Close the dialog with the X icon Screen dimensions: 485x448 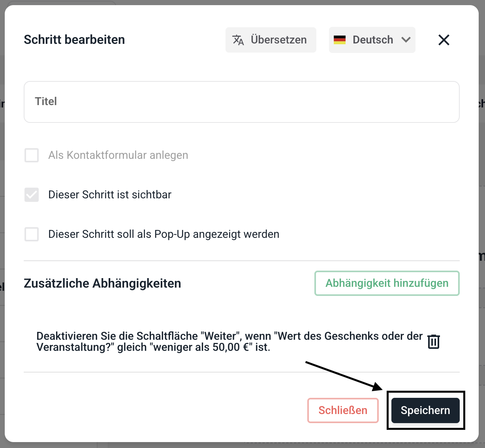point(444,40)
